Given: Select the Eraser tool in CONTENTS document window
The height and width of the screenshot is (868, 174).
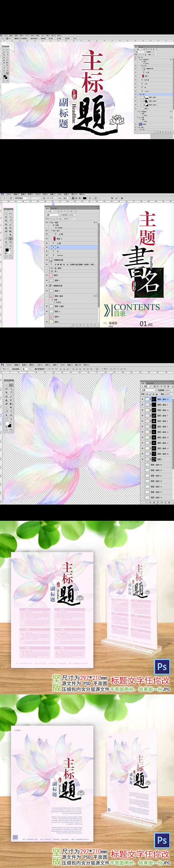Looking at the screenshot, I should coord(6,231).
